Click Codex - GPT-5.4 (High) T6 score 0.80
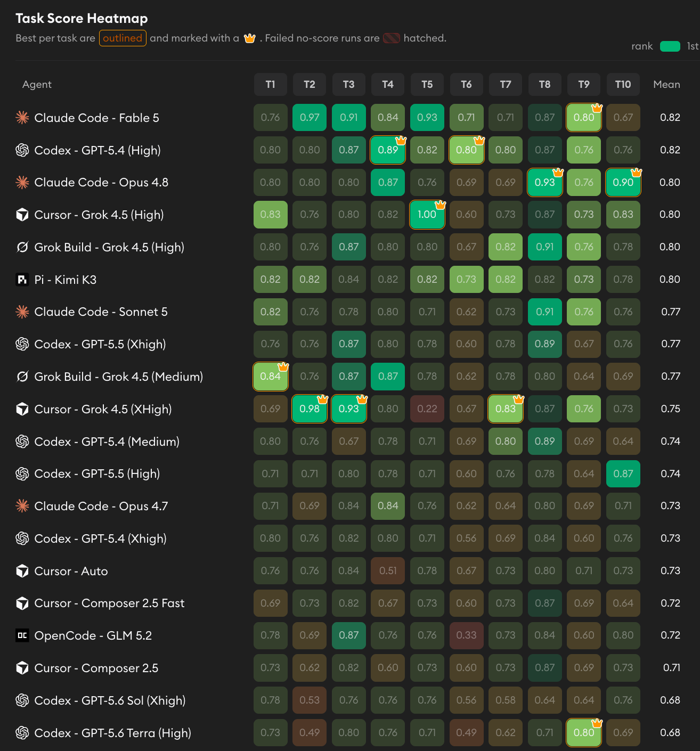The width and height of the screenshot is (700, 751). 466,150
